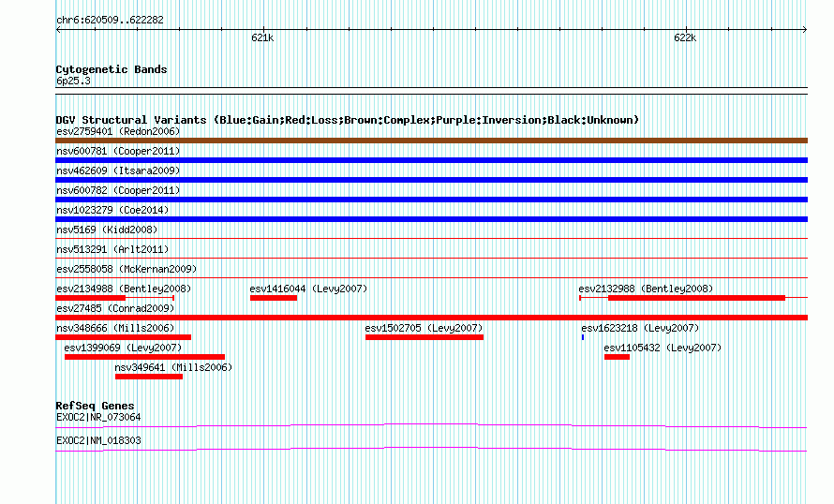This screenshot has width=834, height=504.
Task: Click the esv27485 (Conrad2009) label
Action: coord(115,308)
